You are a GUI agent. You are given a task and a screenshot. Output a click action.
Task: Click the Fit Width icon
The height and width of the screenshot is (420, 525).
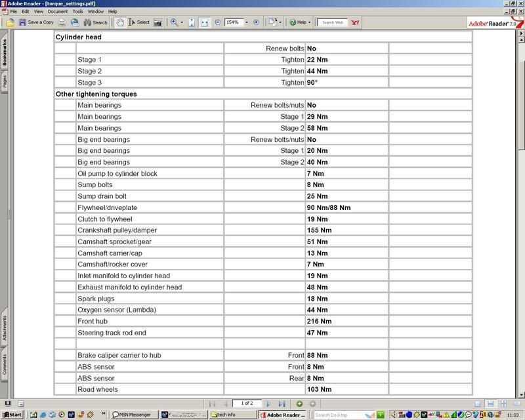(x=204, y=22)
